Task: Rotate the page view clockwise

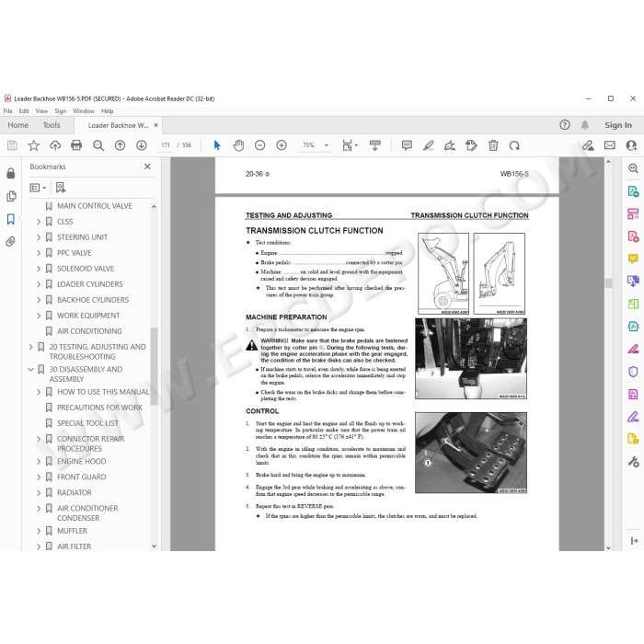Action: point(514,145)
